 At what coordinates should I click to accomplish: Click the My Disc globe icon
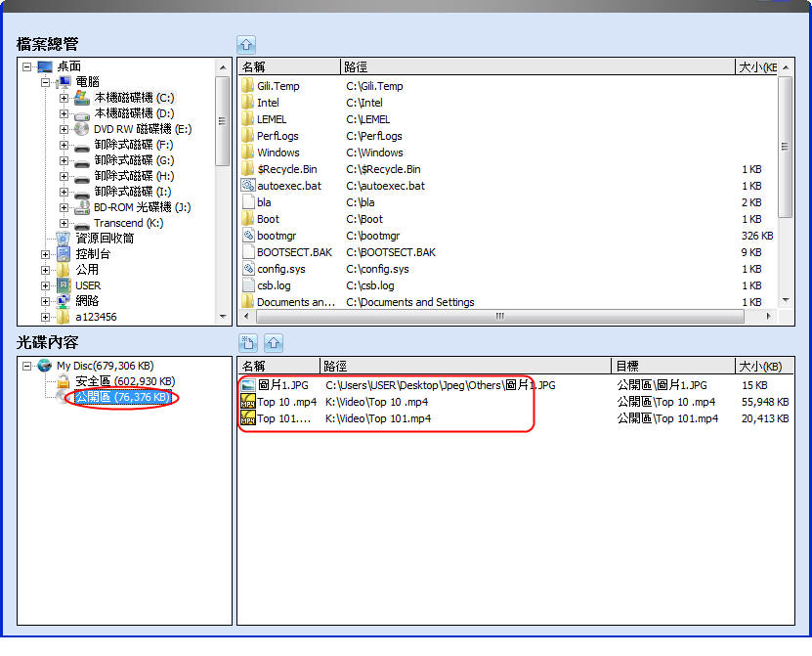pyautogui.click(x=45, y=366)
